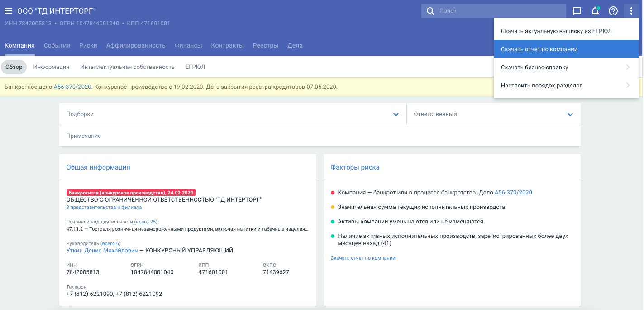Image resolution: width=644 pixels, height=310 pixels.
Task: Select the Информация sub-tab
Action: [51, 67]
